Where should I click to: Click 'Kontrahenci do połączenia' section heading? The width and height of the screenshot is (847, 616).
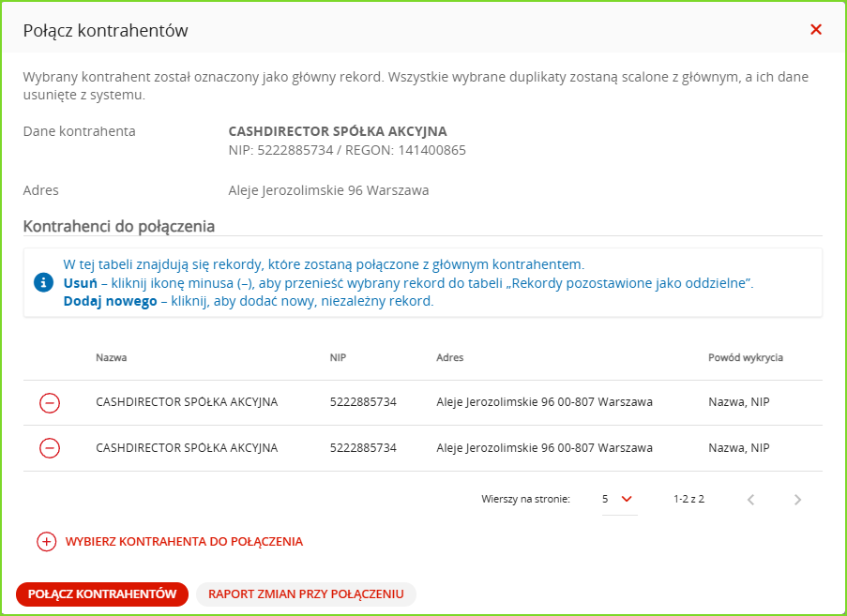click(119, 226)
